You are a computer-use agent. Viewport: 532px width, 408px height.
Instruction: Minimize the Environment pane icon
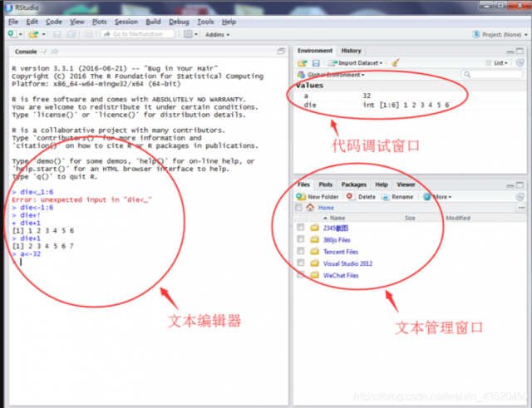(x=510, y=52)
